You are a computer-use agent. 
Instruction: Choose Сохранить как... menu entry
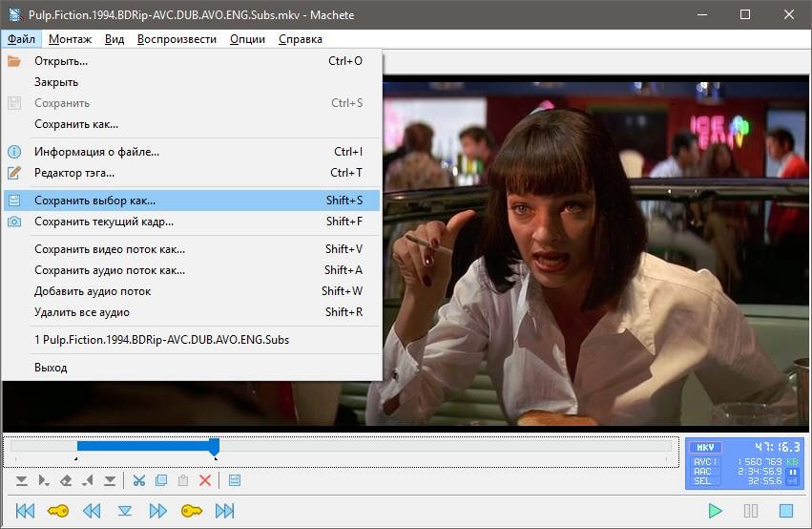[192, 124]
